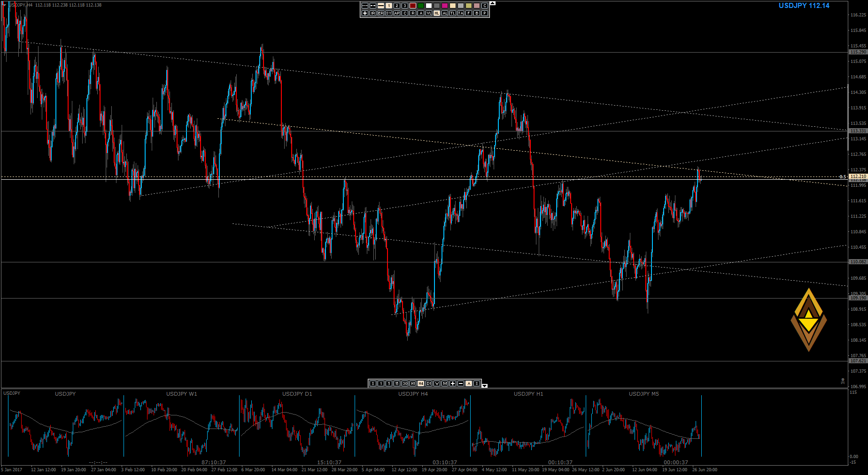This screenshot has width=868, height=475.
Task: Expand the timeframe bar with the down arrow
Action: (x=485, y=386)
